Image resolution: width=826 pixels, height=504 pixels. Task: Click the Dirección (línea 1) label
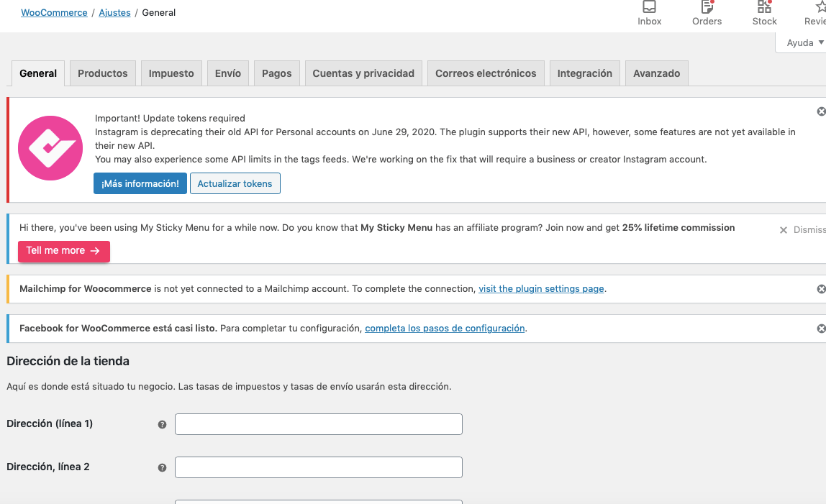[50, 423]
